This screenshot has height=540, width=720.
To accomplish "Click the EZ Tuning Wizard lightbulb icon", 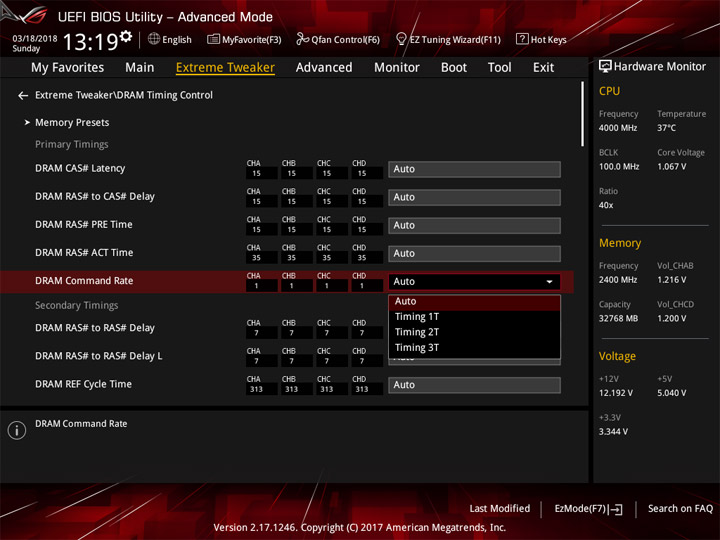I will 401,39.
